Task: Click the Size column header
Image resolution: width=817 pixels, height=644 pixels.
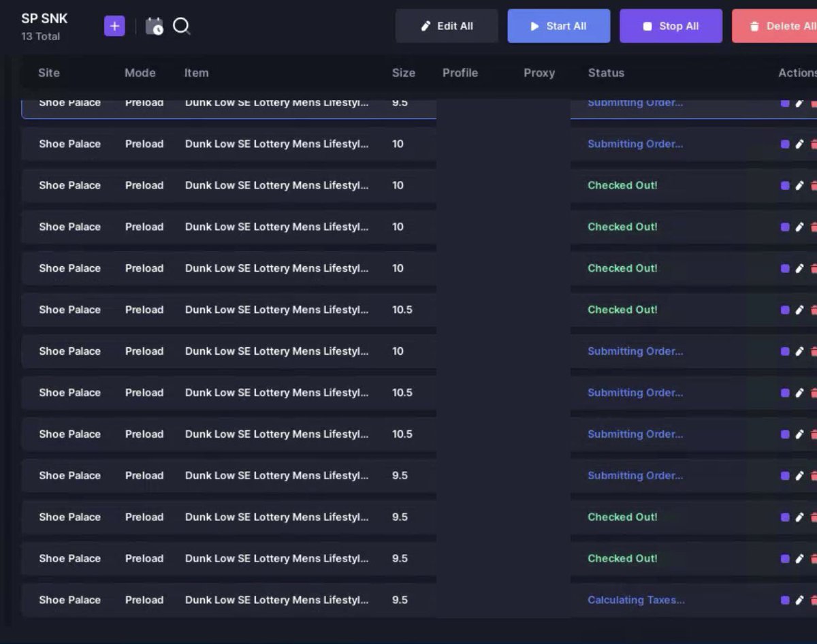Action: 404,73
